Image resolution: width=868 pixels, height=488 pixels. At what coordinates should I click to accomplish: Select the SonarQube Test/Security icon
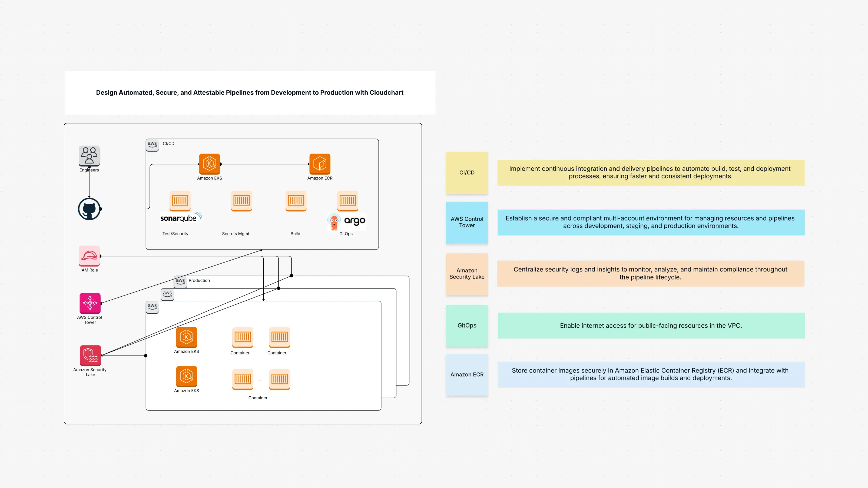(180, 201)
